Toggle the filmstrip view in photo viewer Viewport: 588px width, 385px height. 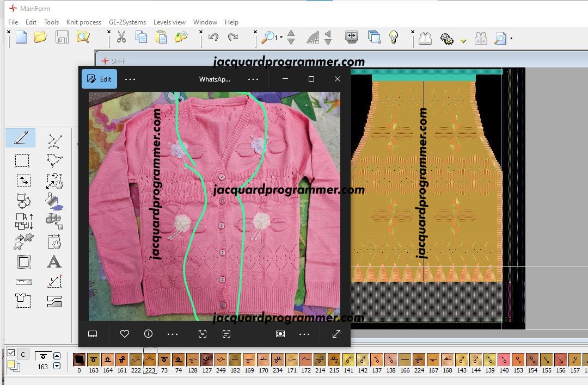pos(93,334)
